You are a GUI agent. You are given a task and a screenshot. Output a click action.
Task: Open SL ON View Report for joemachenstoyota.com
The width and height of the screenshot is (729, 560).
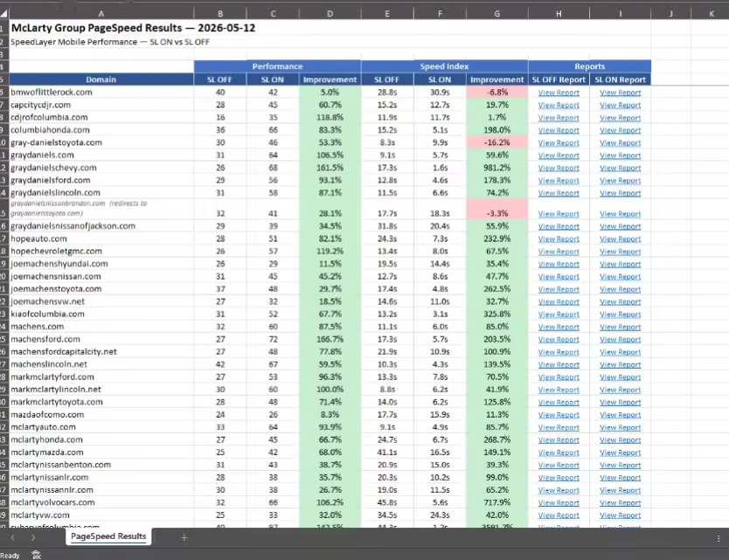pos(620,289)
